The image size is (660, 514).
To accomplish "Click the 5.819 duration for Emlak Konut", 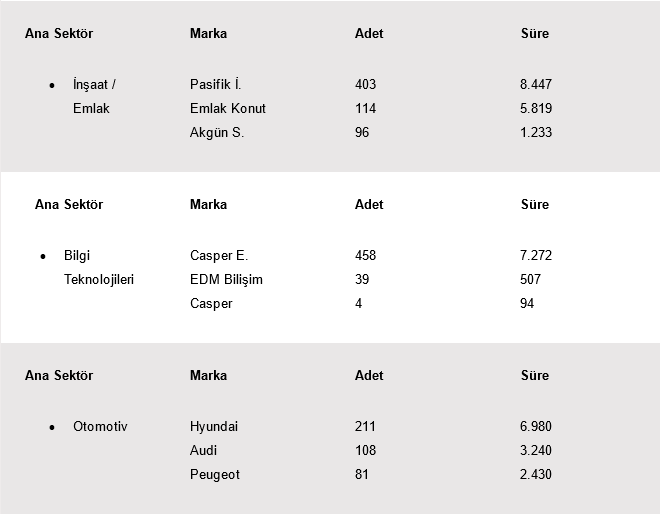I will coord(536,109).
